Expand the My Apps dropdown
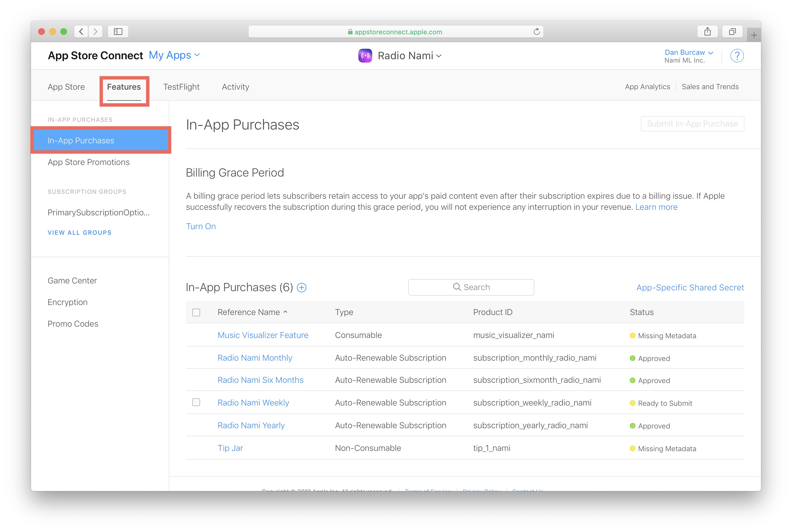Image resolution: width=792 pixels, height=532 pixels. tap(174, 55)
